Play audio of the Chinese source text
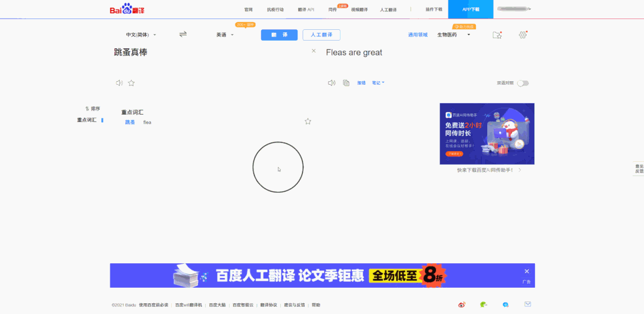This screenshot has width=644, height=314. pyautogui.click(x=119, y=83)
